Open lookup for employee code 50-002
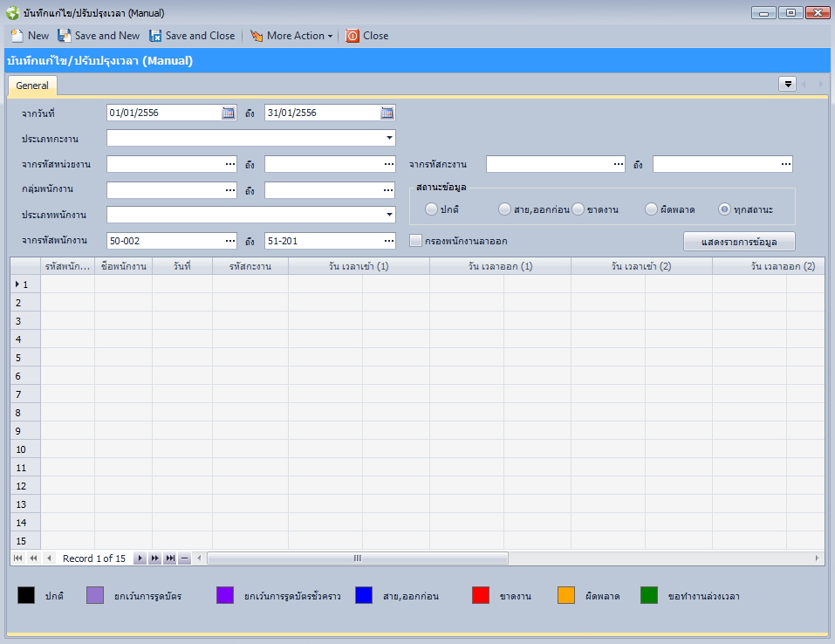The width and height of the screenshot is (835, 644). pos(230,241)
